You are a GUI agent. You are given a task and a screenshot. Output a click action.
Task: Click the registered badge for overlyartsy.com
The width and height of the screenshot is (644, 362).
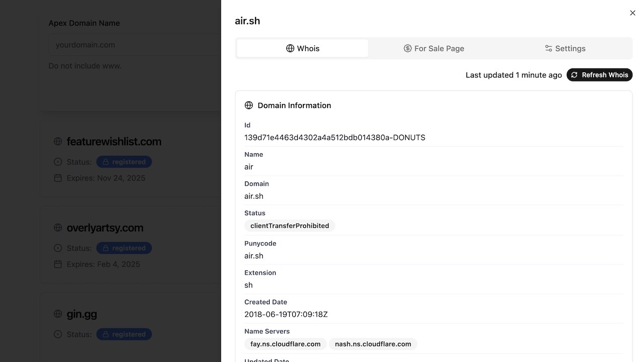[124, 248]
